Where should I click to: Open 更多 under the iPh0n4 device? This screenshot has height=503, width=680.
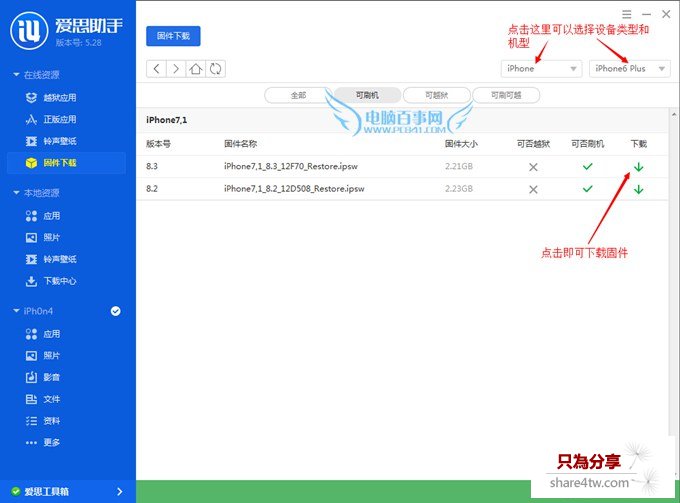pyautogui.click(x=43, y=442)
